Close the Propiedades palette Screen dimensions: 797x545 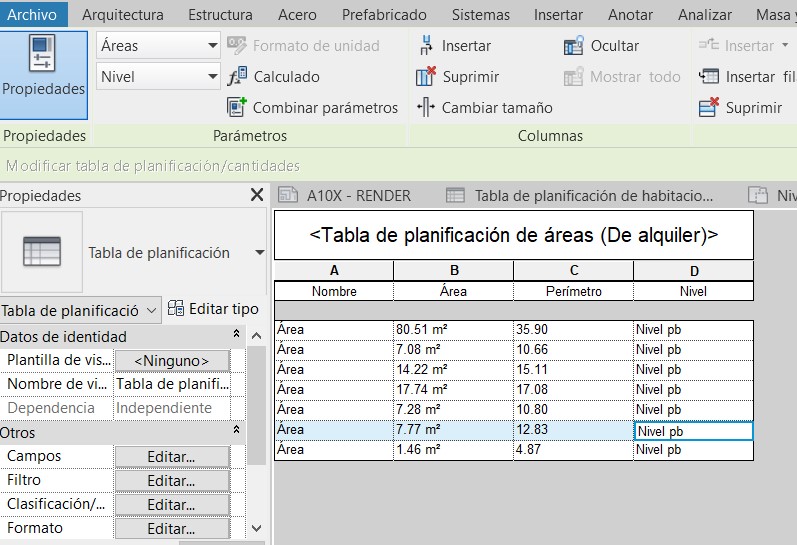point(257,196)
